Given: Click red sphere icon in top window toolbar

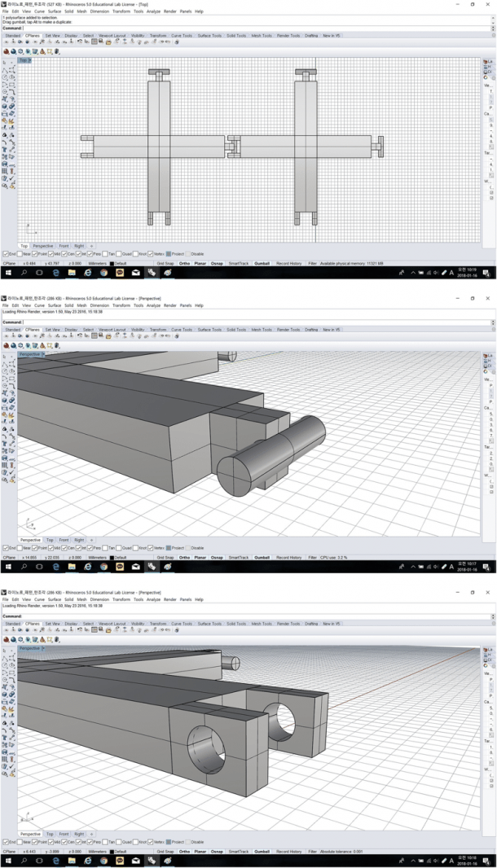Looking at the screenshot, I should [x=7, y=51].
